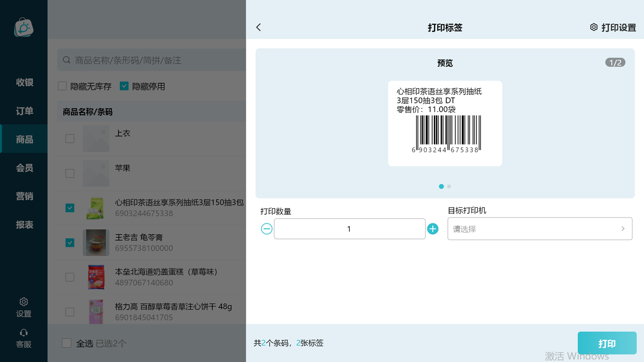Toggle 隐藏无库存 checkbox
644x362 pixels.
(x=63, y=86)
